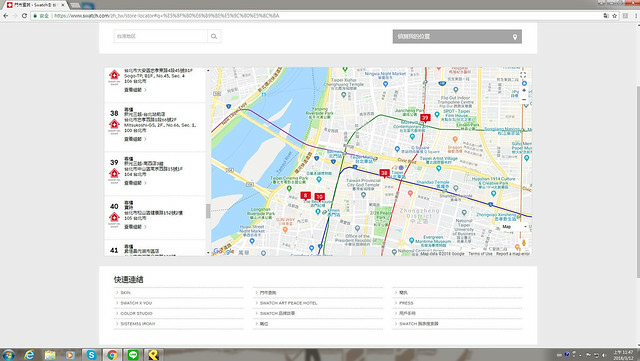Open File Explorer from the taskbar

coord(50,354)
